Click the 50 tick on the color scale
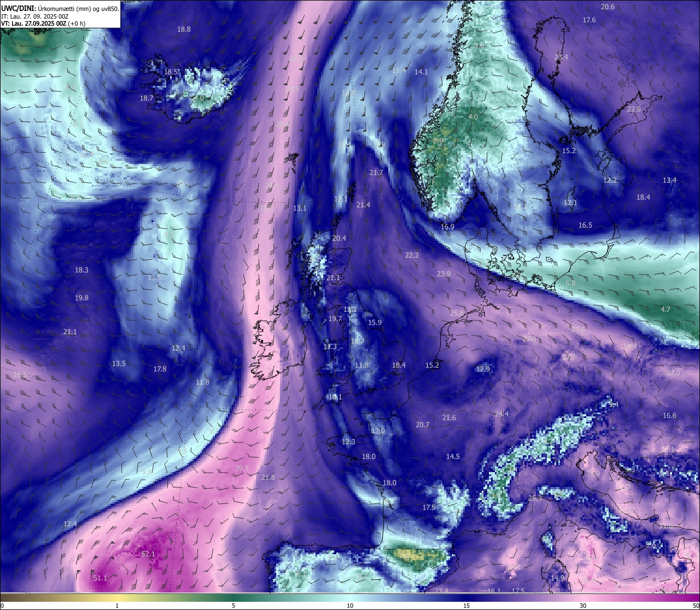The width and height of the screenshot is (700, 610). [x=696, y=606]
